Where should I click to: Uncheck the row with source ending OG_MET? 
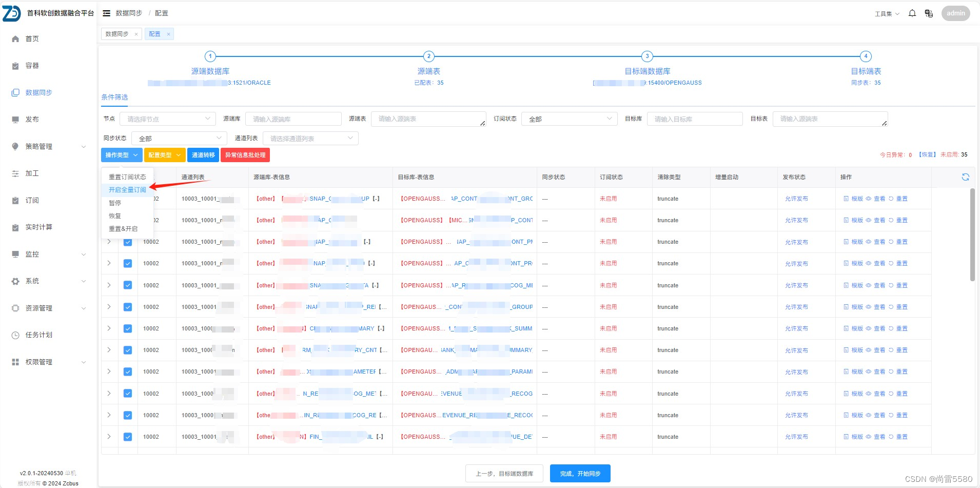(128, 394)
